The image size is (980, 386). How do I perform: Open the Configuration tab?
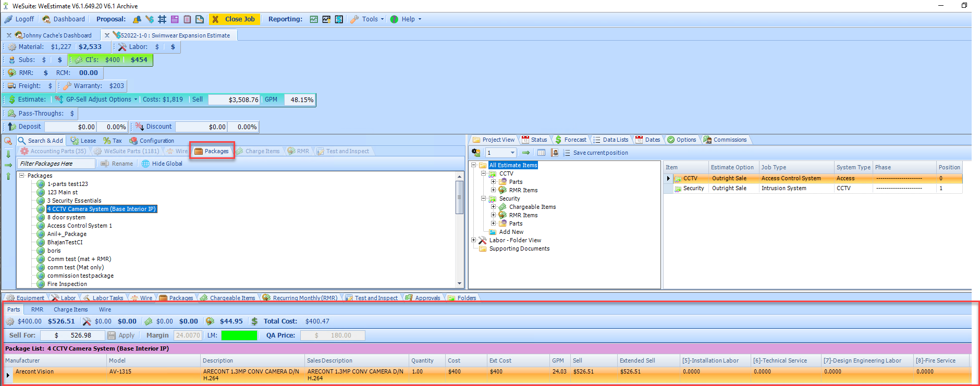tap(152, 141)
